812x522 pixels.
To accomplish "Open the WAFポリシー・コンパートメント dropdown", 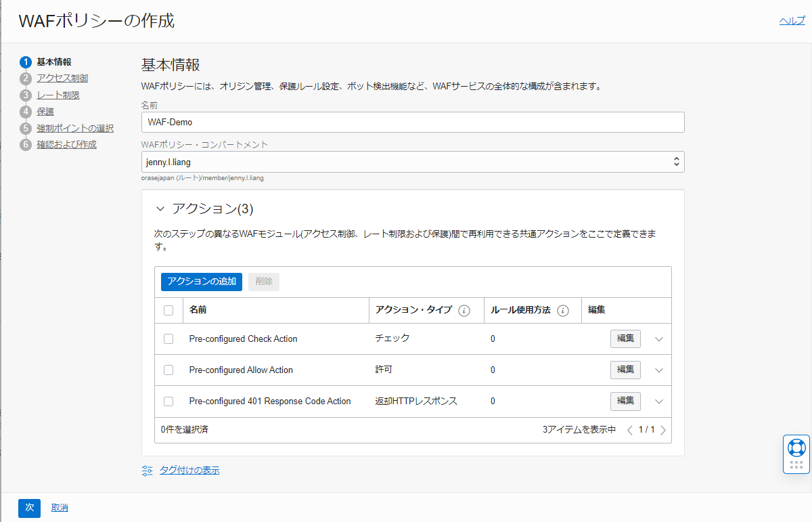I will coord(413,162).
